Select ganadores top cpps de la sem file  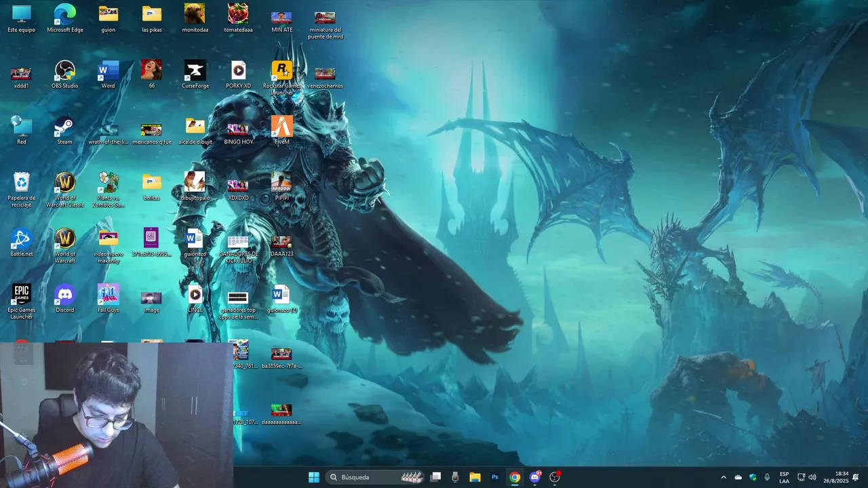[239, 306]
